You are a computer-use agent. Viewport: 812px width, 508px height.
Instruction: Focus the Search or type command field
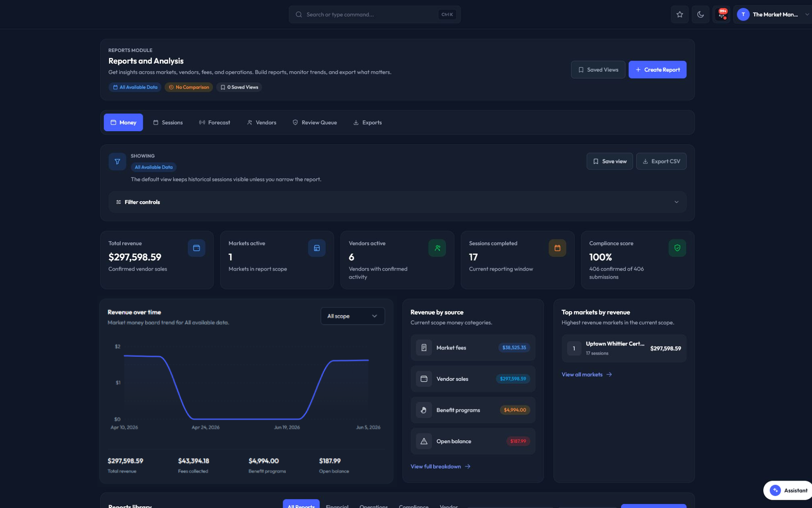coord(375,15)
